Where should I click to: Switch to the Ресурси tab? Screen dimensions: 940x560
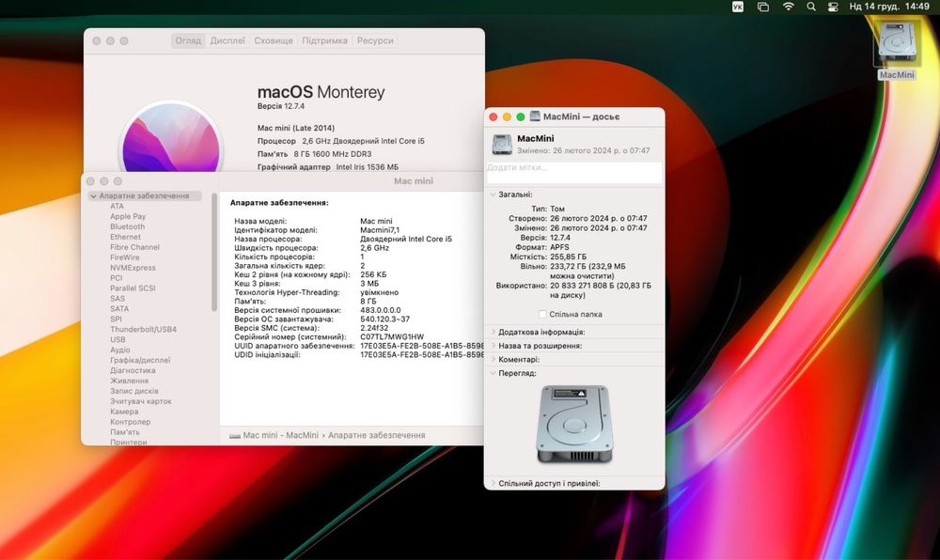tap(375, 40)
